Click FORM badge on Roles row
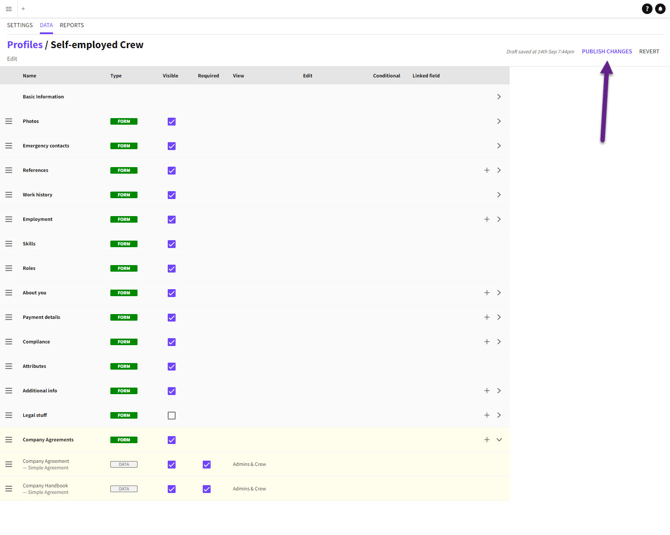Image resolution: width=670 pixels, height=535 pixels. [124, 268]
